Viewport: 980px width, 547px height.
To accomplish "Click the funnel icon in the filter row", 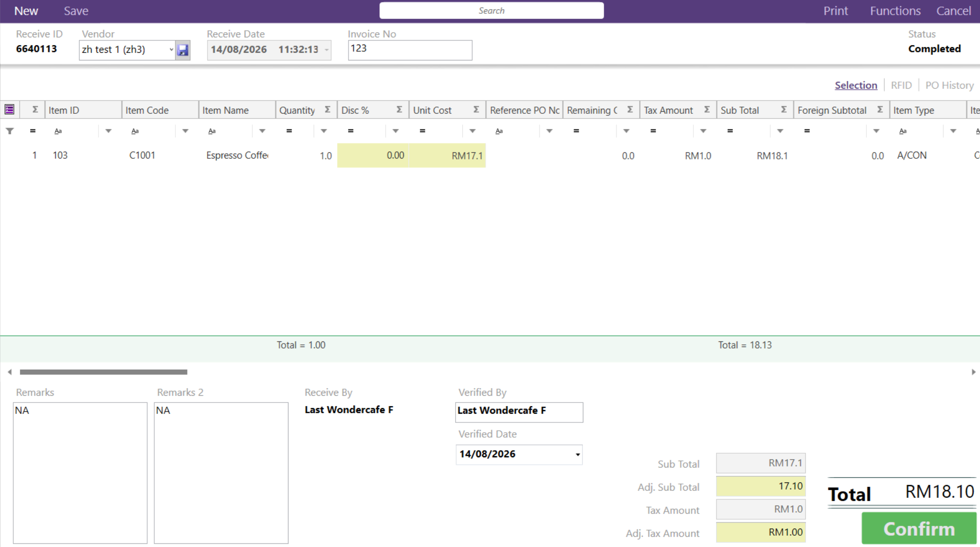I will pos(9,131).
